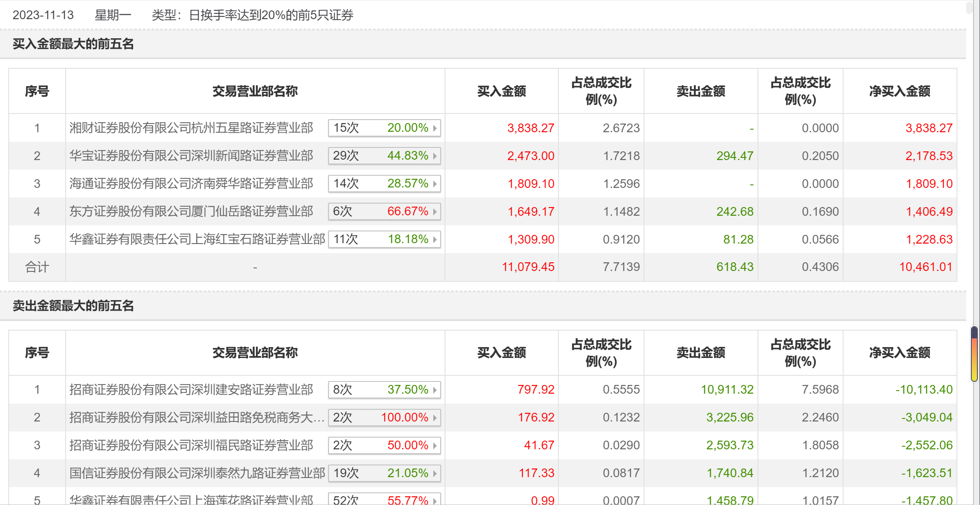The width and height of the screenshot is (980, 505).
Task: Open 东方证券厦门仙岳路证券营业部 link
Action: [x=191, y=211]
